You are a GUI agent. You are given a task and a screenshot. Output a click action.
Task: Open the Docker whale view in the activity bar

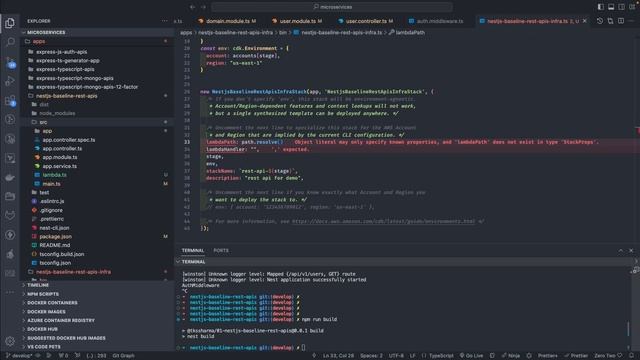point(10,178)
